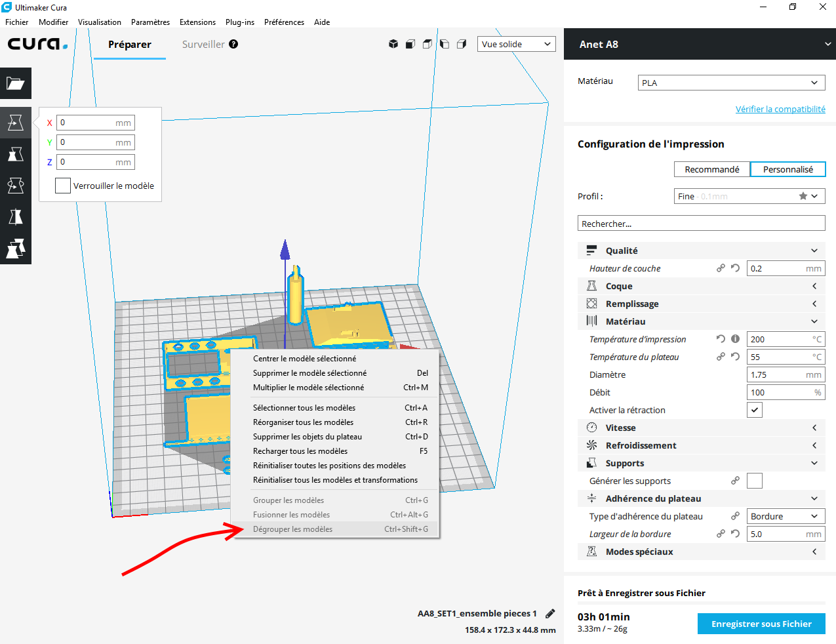Switch camera to right view cube icon
The width and height of the screenshot is (836, 644).
coord(462,44)
